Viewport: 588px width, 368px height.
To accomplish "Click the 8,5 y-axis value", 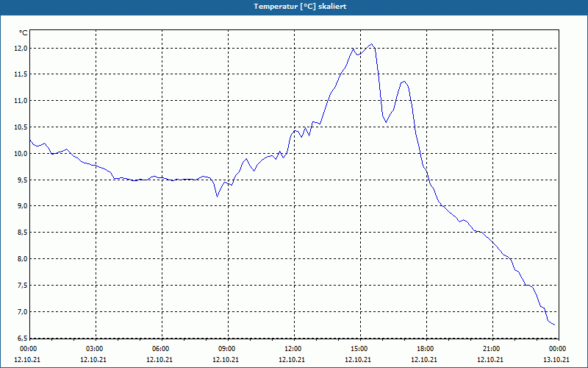I will 23,233.
